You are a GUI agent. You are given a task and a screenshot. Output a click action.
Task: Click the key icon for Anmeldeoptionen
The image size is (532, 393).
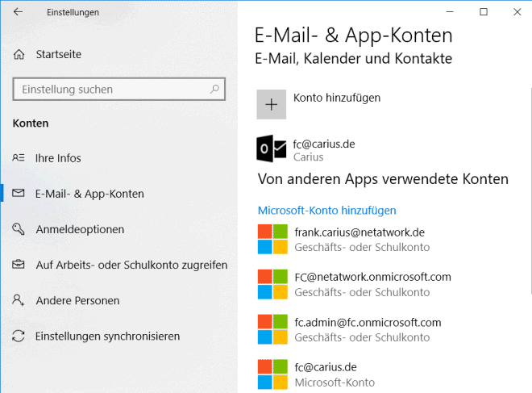pyautogui.click(x=19, y=229)
